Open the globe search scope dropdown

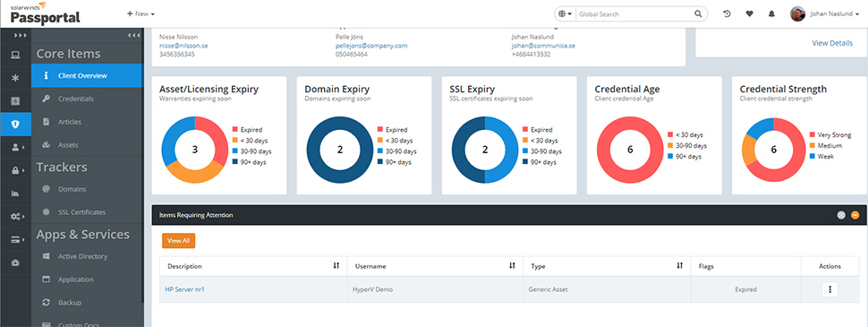(x=566, y=13)
